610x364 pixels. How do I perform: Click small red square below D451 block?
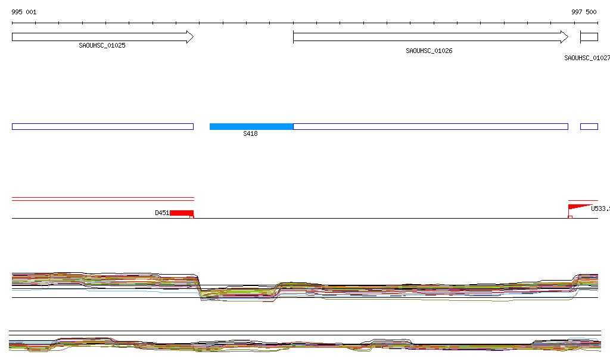(191, 217)
